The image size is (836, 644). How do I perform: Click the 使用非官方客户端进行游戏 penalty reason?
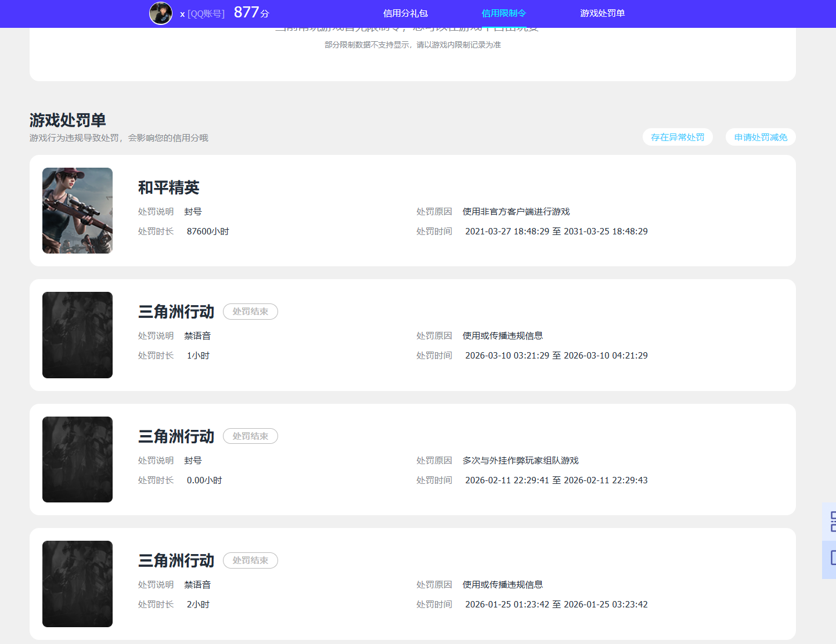(516, 212)
